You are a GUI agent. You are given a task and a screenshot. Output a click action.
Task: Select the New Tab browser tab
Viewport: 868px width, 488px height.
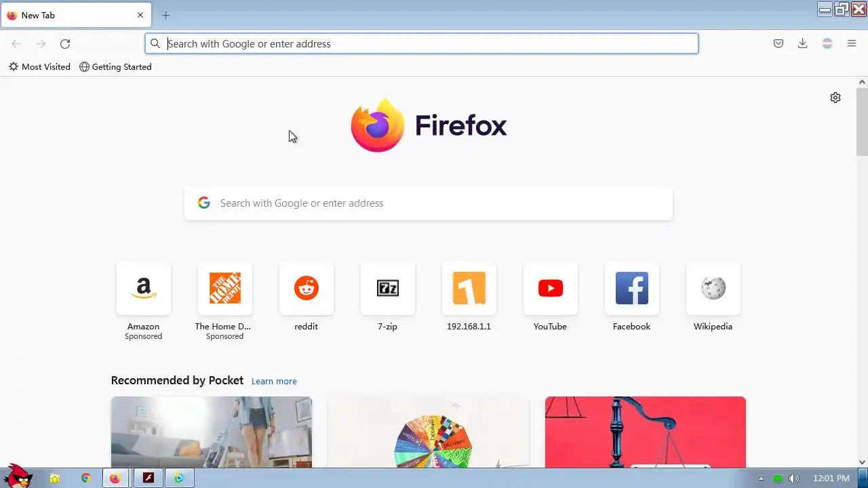[76, 15]
